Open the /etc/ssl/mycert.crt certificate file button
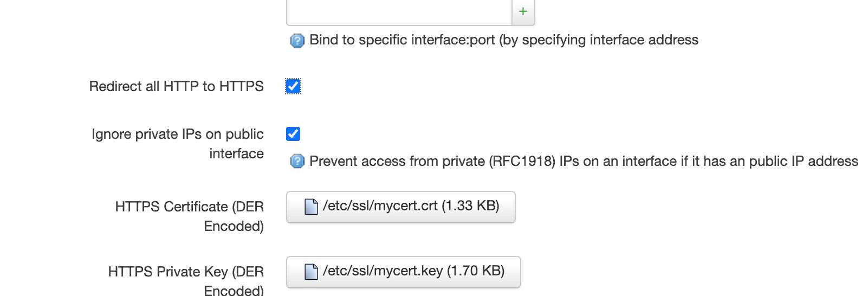 [400, 207]
